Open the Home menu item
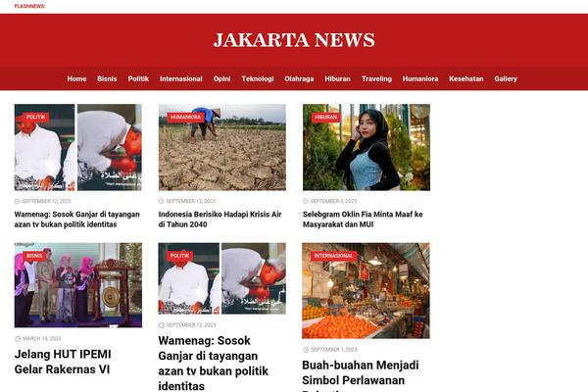 (x=76, y=78)
